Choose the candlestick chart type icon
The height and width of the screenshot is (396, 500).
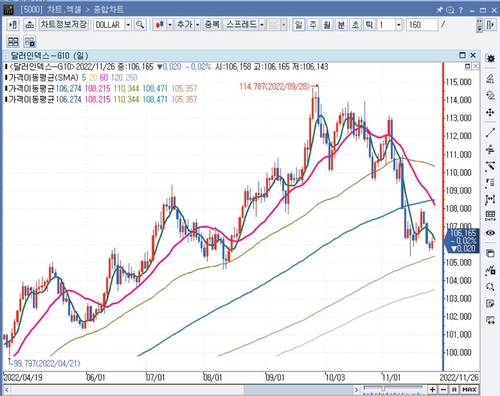tap(160, 25)
